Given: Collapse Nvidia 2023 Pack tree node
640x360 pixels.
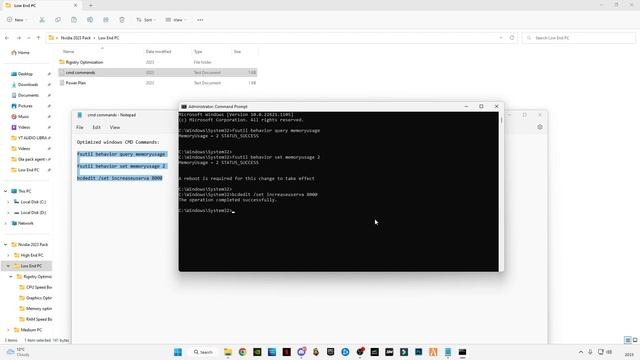Looking at the screenshot, I should (x=6, y=244).
